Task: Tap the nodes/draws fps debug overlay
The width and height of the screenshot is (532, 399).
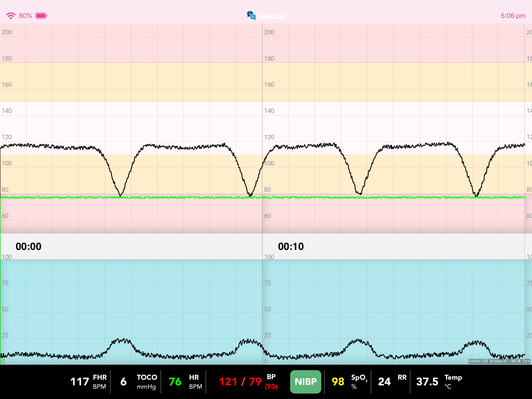Action: 499,361
